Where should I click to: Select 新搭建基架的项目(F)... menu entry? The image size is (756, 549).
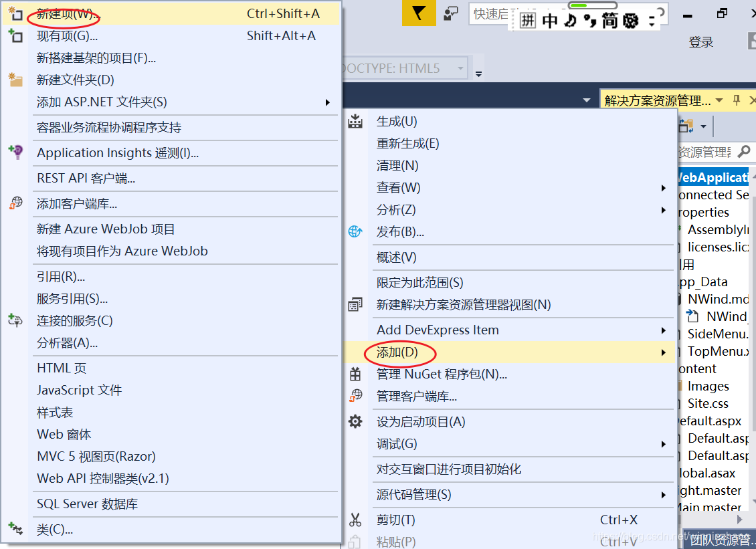[171, 58]
